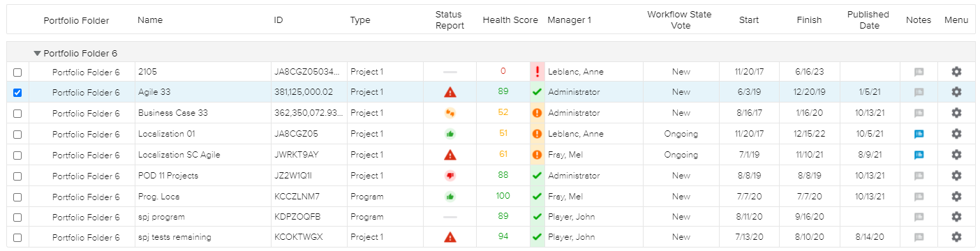980x251 pixels.
Task: Click the Status Report column header
Action: pos(450,20)
